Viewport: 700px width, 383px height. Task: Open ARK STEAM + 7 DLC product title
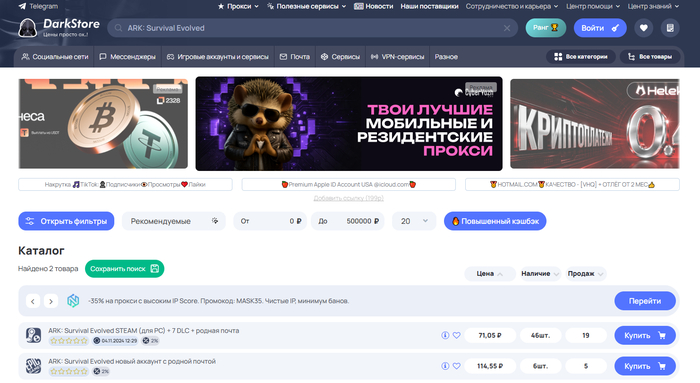[x=144, y=331]
